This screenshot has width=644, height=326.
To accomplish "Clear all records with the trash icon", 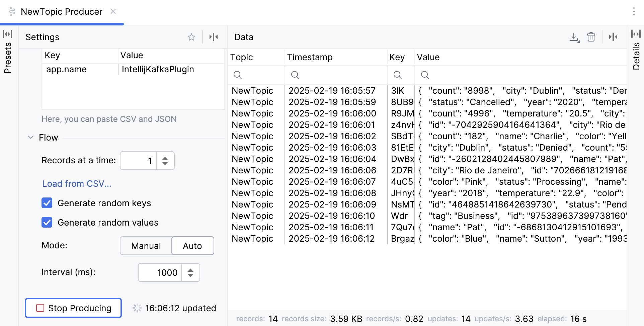I will click(x=591, y=37).
